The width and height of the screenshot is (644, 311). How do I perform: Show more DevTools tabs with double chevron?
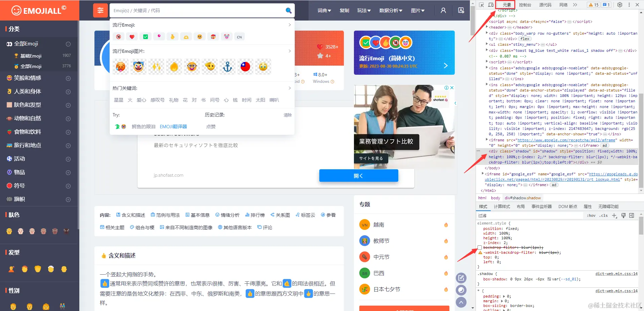coord(575,5)
